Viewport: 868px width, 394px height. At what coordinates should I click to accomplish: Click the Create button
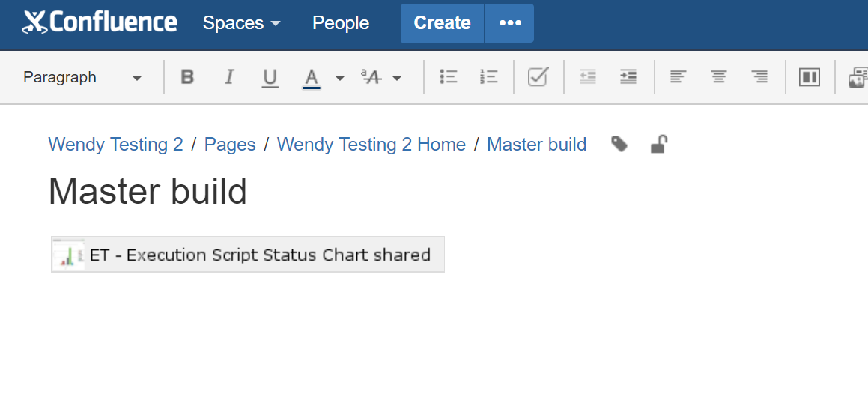442,23
